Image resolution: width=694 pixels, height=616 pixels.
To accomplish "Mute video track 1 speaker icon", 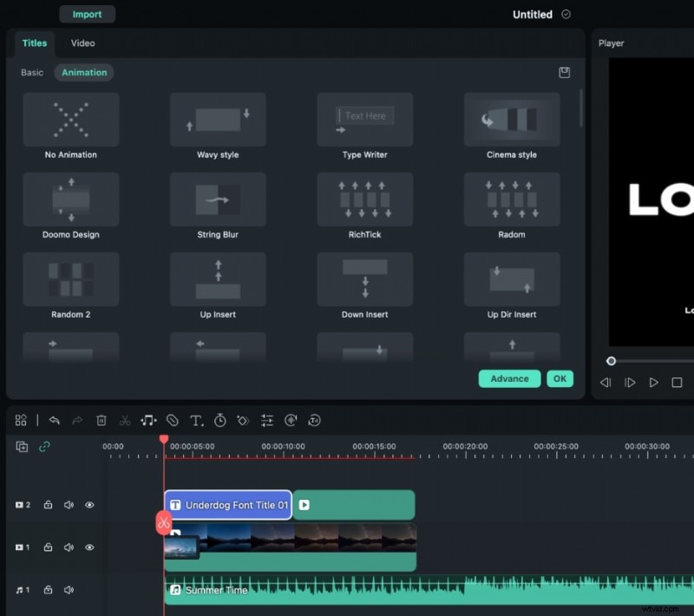I will point(69,547).
